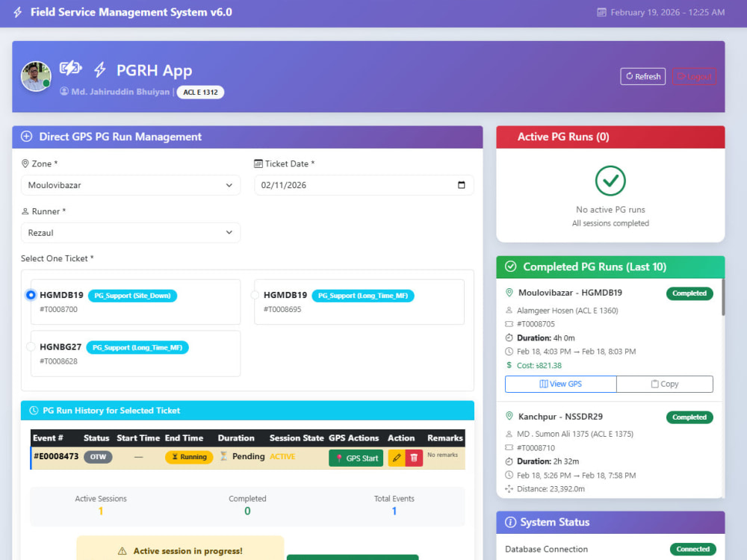Click location pin beside Kanchpur - NSSDR29
The image size is (747, 560).
pyautogui.click(x=509, y=417)
